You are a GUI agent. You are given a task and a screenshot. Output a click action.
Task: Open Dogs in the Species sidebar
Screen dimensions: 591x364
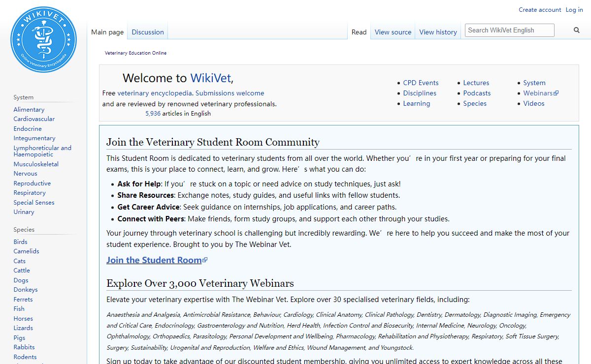(21, 280)
